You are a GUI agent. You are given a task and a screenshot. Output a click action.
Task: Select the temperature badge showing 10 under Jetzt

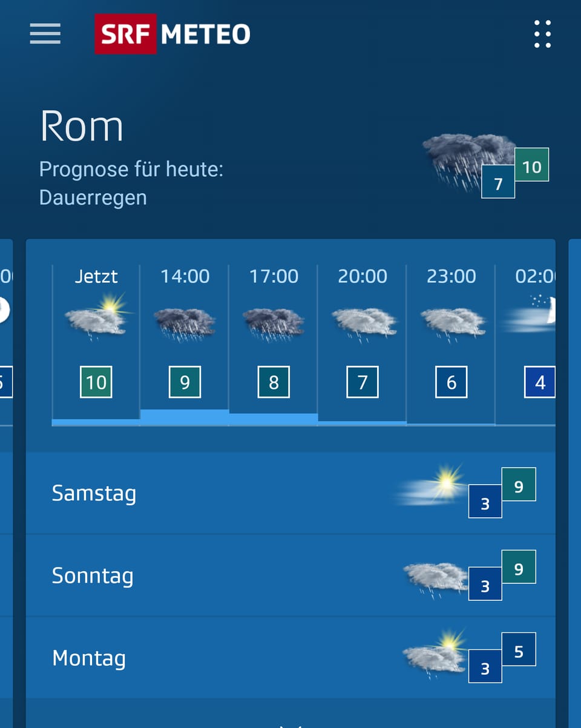[x=95, y=382]
